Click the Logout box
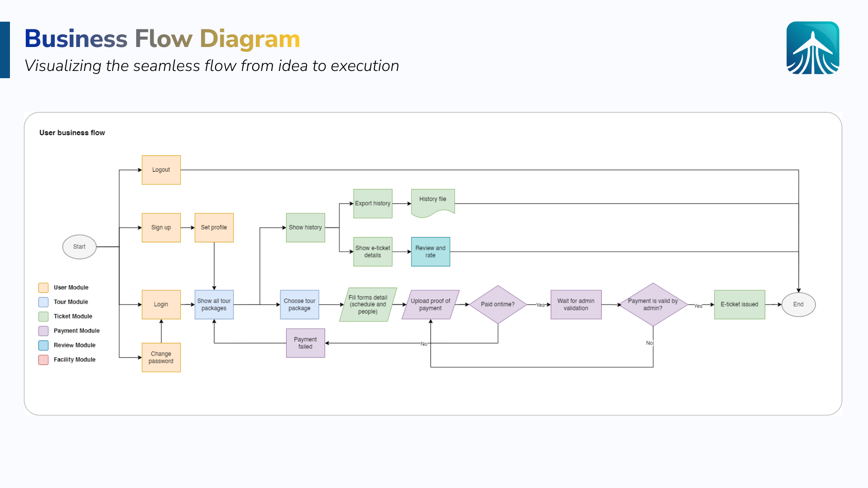868x488 pixels. (x=161, y=170)
